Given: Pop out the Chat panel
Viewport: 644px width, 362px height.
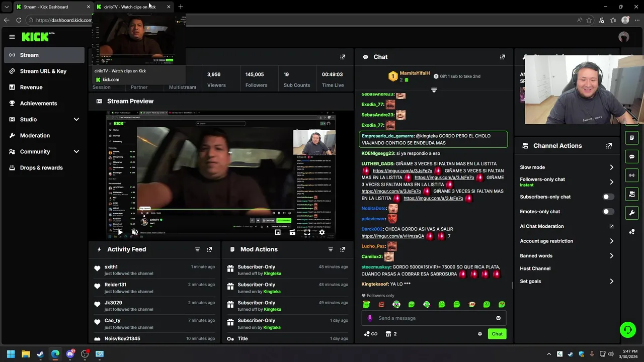Looking at the screenshot, I should pyautogui.click(x=502, y=57).
